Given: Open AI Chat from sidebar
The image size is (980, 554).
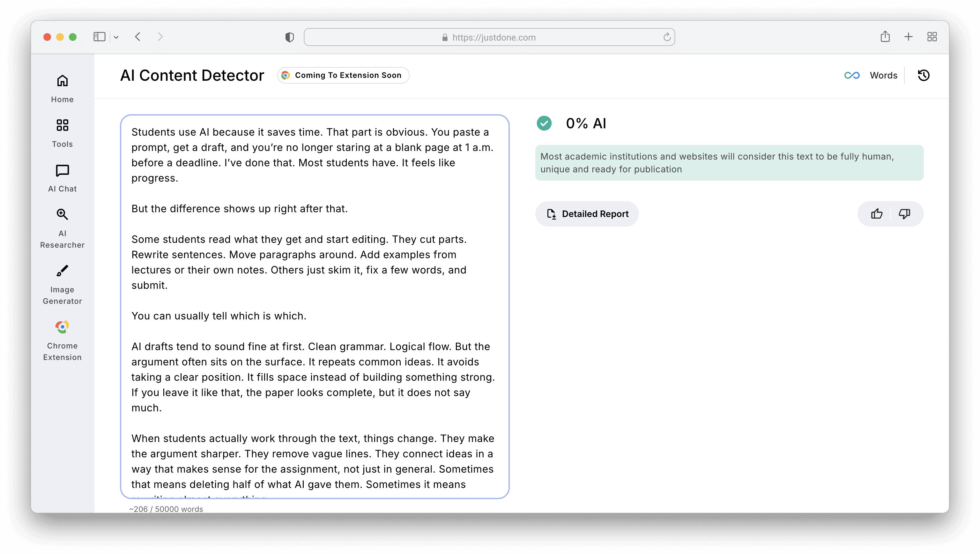Looking at the screenshot, I should (63, 178).
